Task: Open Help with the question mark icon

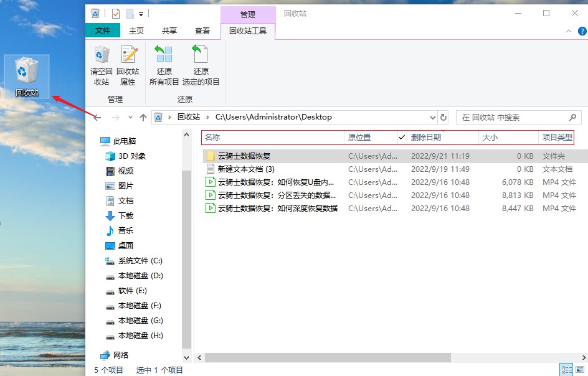Action: [x=581, y=31]
